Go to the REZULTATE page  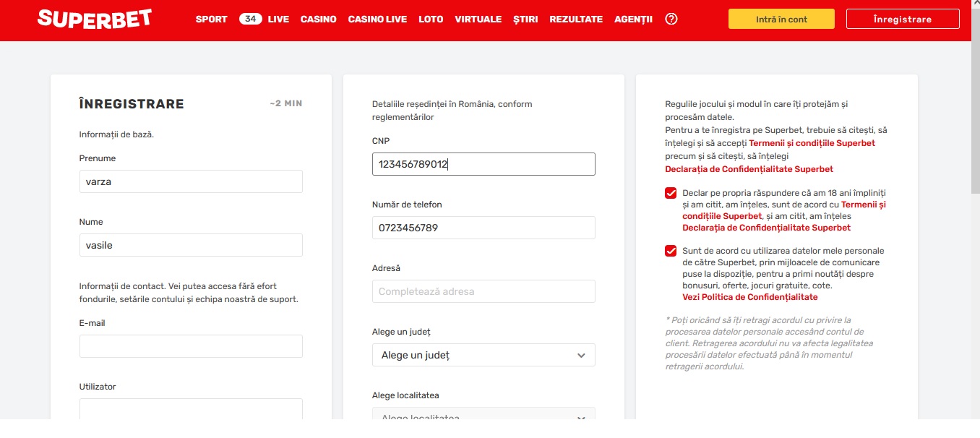(x=576, y=20)
